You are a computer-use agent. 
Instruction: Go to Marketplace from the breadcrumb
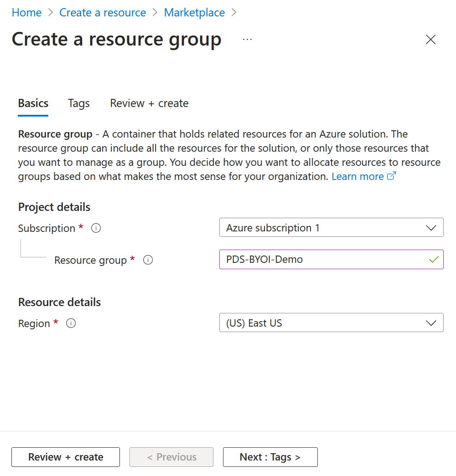194,12
